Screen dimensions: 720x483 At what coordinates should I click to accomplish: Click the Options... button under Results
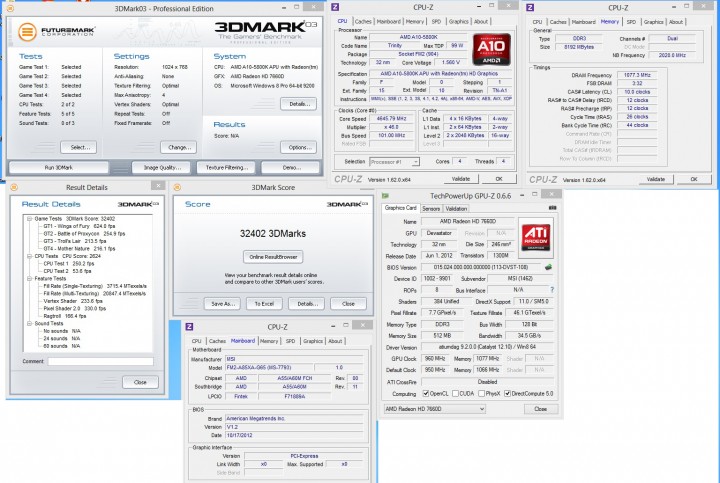298,147
